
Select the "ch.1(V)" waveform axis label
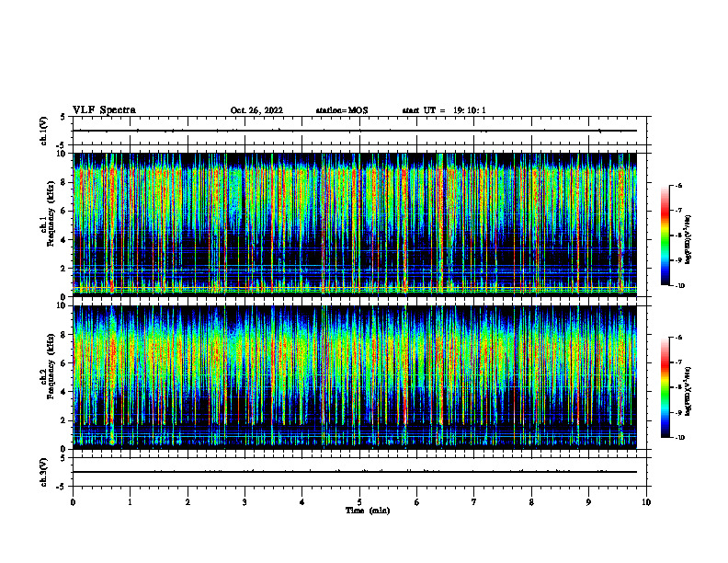[x=44, y=131]
